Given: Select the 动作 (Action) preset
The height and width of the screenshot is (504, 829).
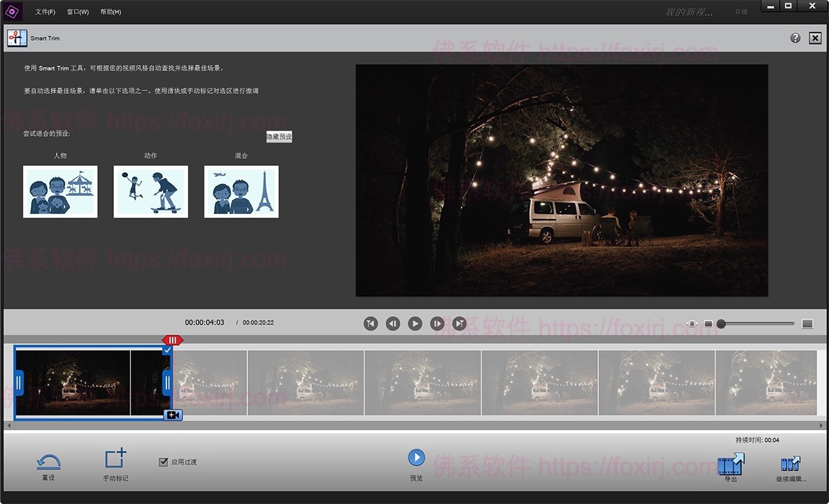Looking at the screenshot, I should 150,191.
